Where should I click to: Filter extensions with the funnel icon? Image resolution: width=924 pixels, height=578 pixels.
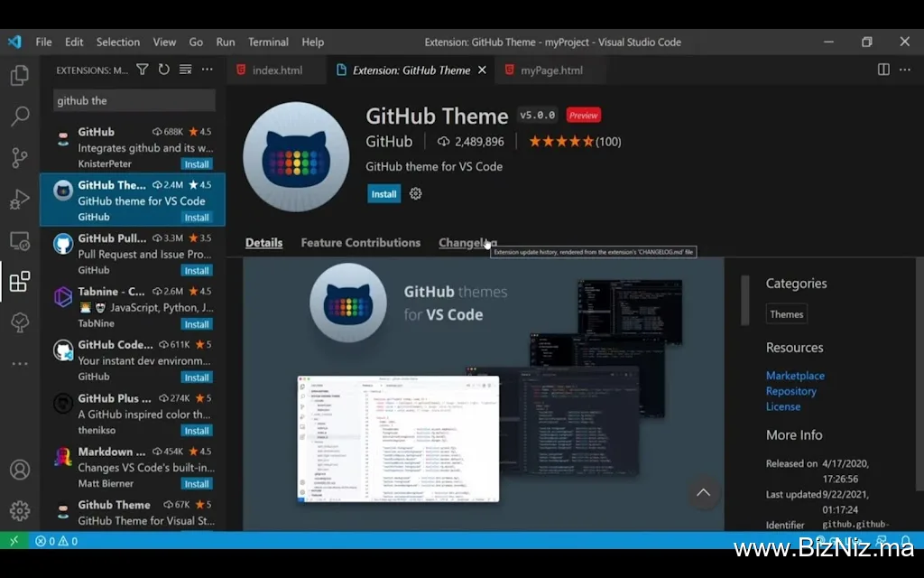[142, 70]
